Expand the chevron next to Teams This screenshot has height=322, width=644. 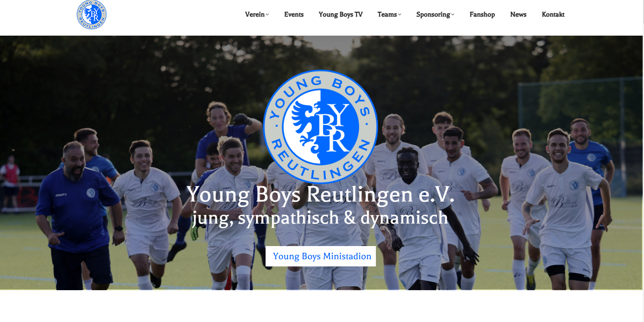coord(400,15)
